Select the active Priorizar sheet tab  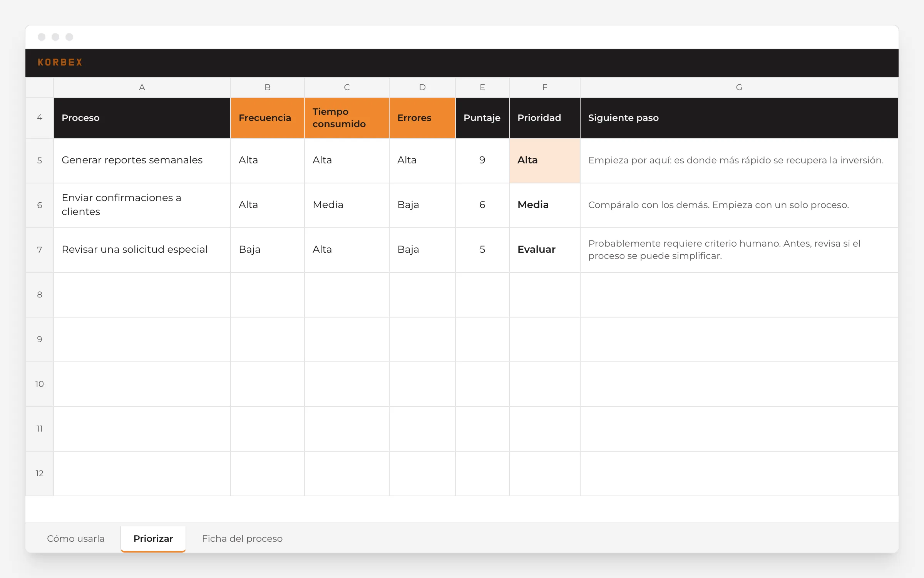pyautogui.click(x=153, y=538)
